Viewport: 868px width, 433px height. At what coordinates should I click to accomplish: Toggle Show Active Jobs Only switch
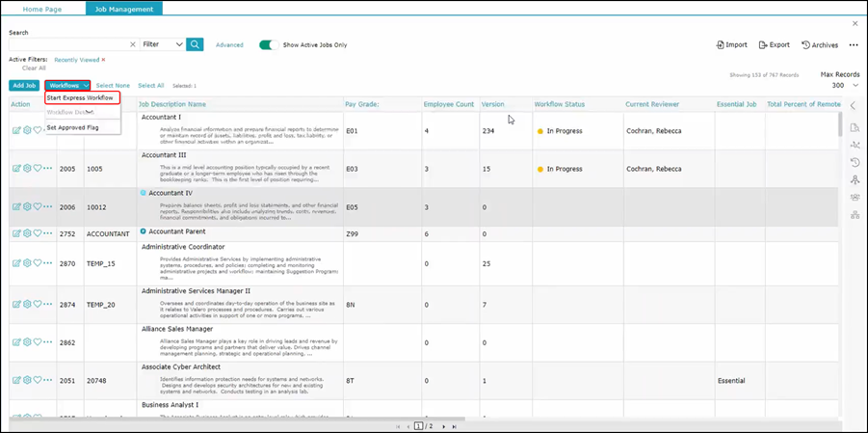268,44
